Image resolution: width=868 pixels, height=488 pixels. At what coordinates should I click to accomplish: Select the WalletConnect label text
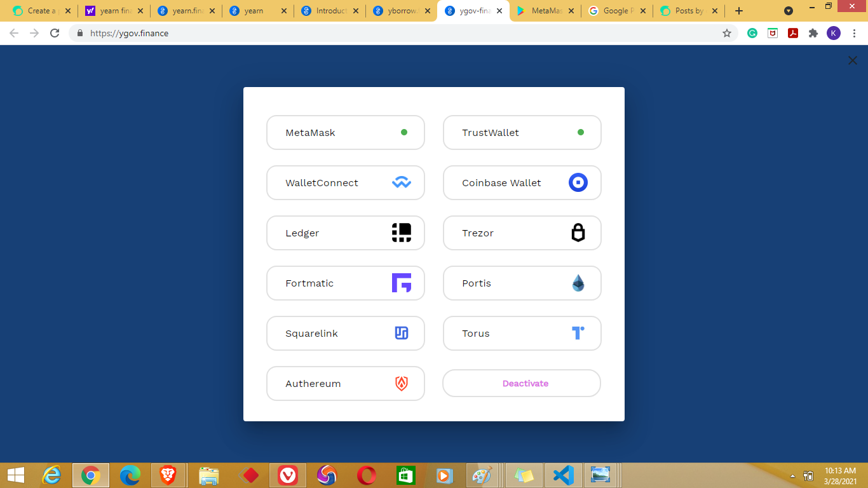click(322, 183)
